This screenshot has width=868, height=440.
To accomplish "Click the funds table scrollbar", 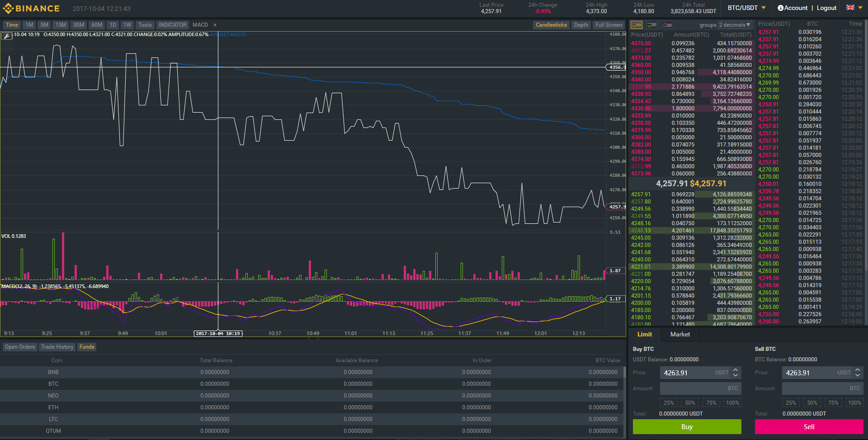I will click(624, 373).
